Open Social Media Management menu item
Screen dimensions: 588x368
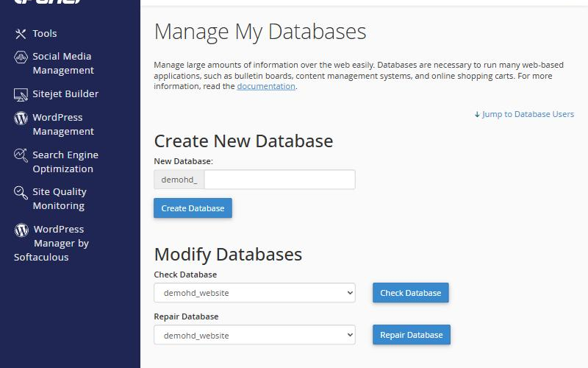point(63,63)
